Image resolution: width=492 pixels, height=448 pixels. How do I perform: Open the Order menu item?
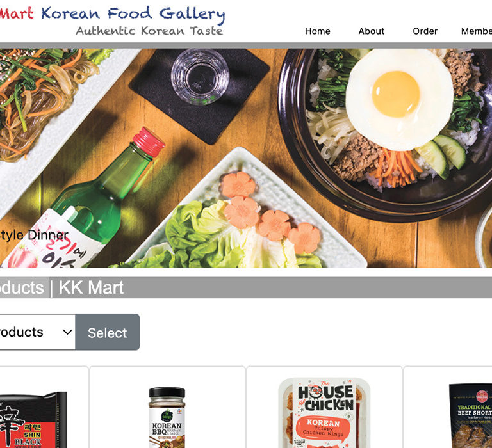click(x=425, y=31)
